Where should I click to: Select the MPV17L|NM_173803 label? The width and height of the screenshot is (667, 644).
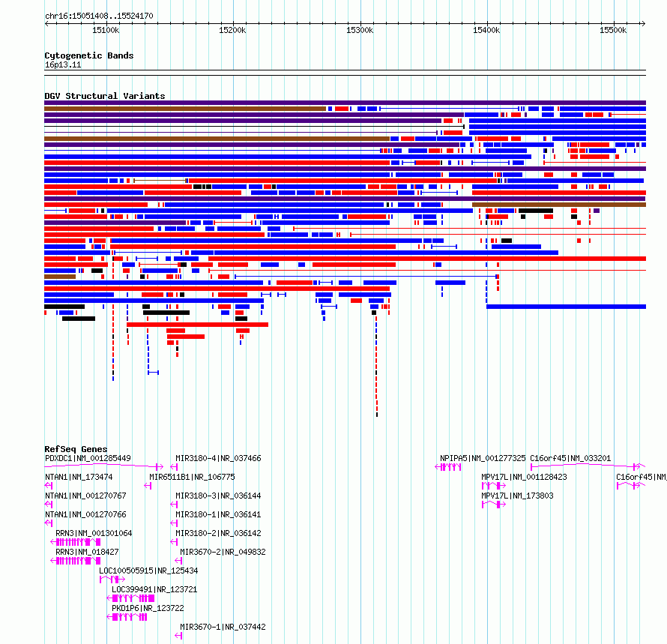point(517,496)
